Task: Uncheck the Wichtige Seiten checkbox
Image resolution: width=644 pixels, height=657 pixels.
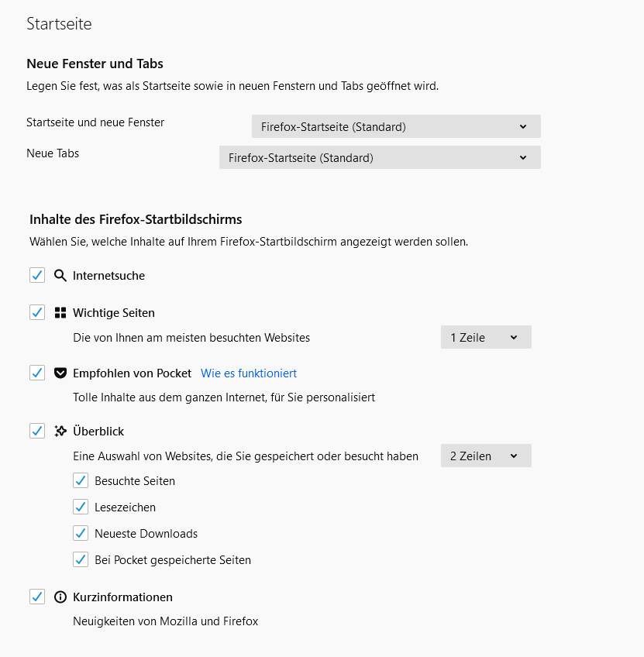Action: [x=37, y=313]
